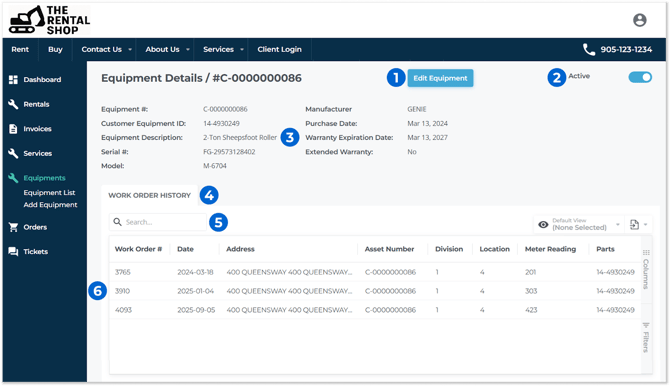This screenshot has height=386, width=670.
Task: Click the eye icon for Default View
Action: [x=543, y=224]
